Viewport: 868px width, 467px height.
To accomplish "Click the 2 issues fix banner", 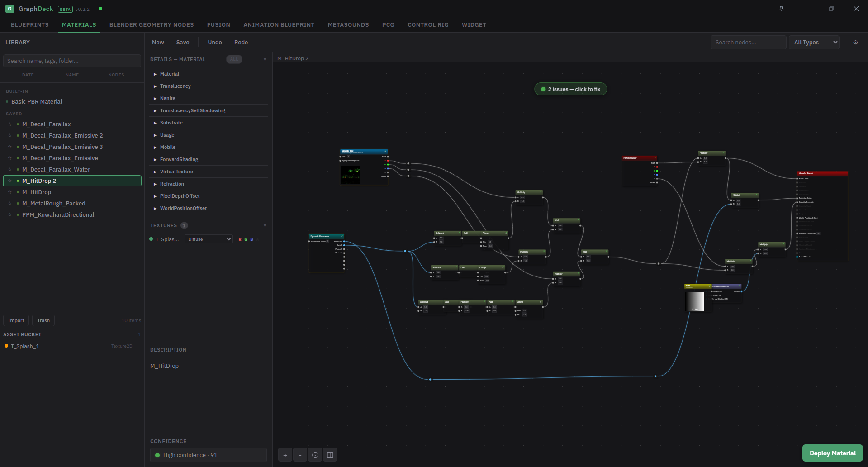I will click(570, 89).
